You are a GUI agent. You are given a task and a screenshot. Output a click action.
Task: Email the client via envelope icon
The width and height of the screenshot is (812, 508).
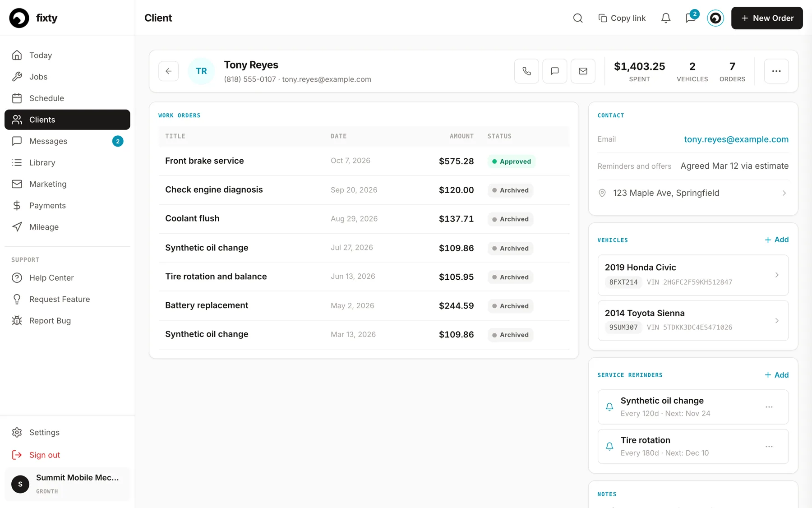pos(583,71)
